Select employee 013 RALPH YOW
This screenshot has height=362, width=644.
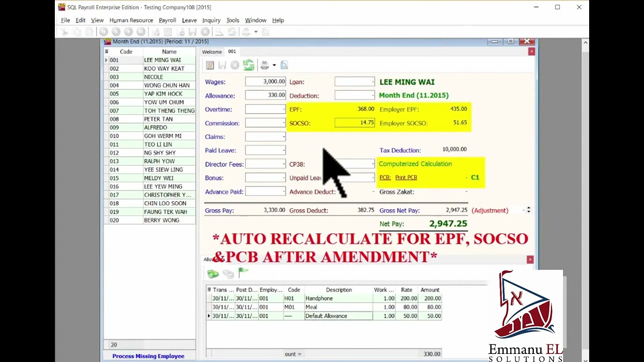[149, 161]
